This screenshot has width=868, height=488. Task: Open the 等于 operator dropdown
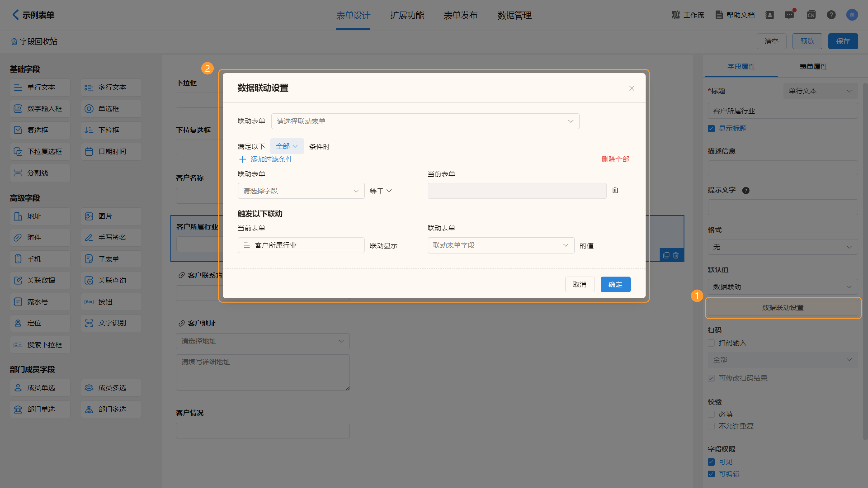click(x=380, y=191)
